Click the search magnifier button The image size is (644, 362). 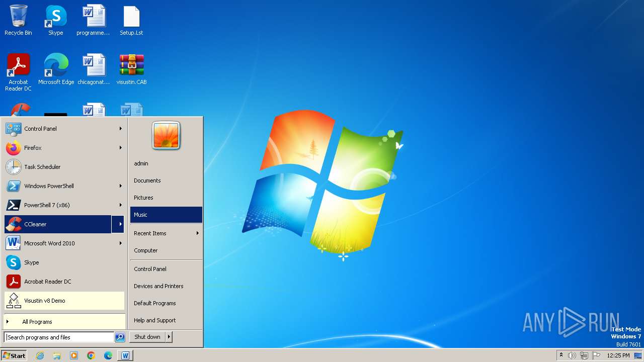[120, 337]
